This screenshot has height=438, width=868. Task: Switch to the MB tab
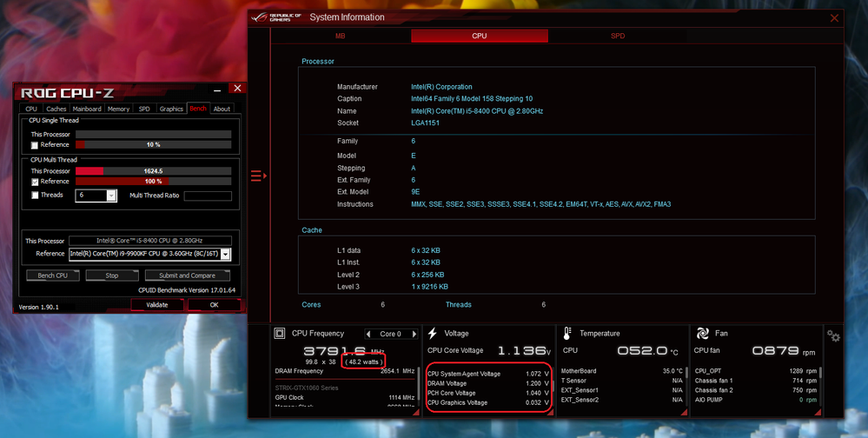[x=340, y=36]
